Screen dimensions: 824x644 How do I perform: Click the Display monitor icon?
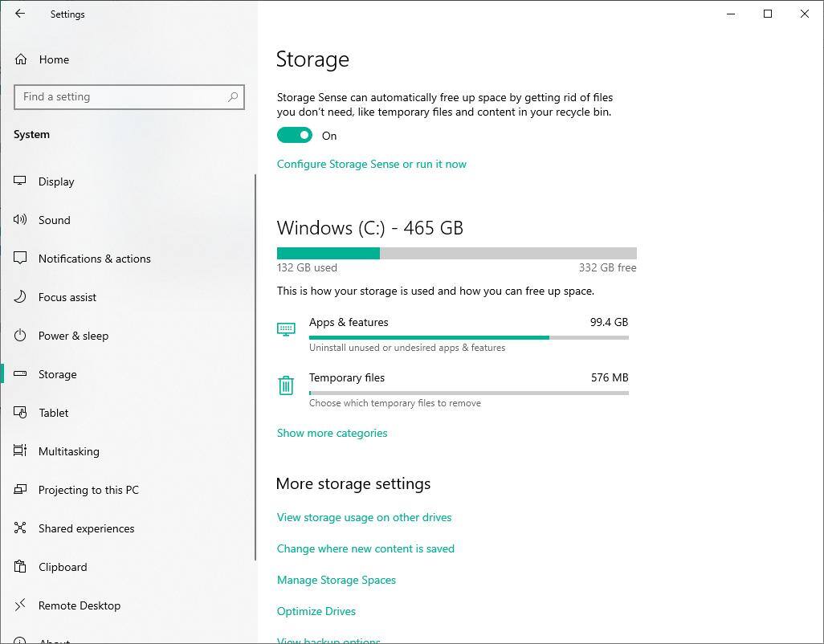(21, 181)
